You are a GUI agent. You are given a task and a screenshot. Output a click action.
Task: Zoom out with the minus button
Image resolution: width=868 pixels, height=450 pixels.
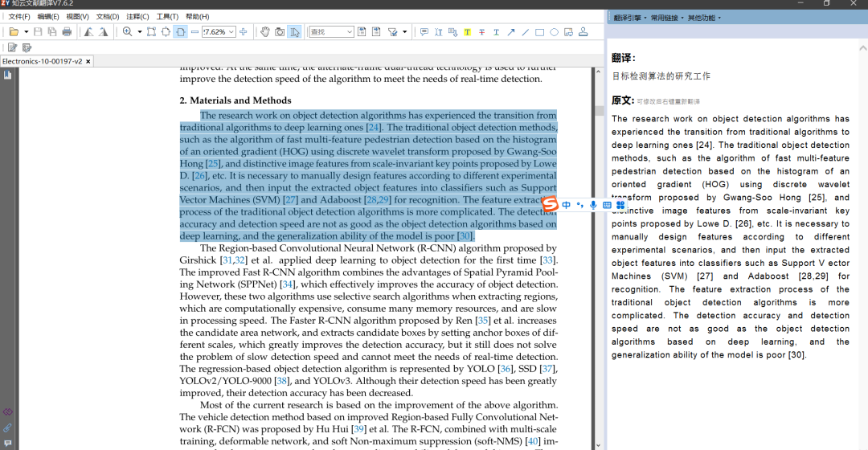(194, 32)
